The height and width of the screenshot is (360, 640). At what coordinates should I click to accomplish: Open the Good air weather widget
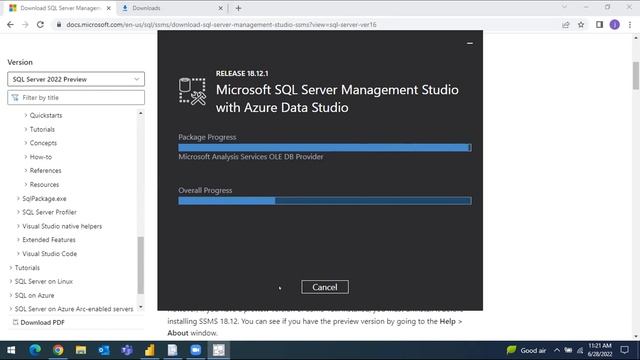tap(527, 350)
